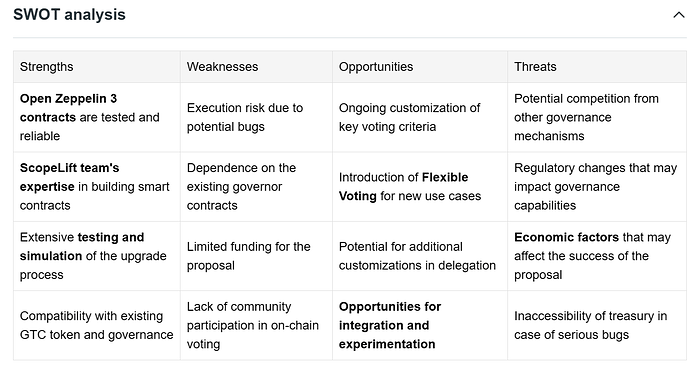
Task: Click the Economic factors cell
Action: 597,256
